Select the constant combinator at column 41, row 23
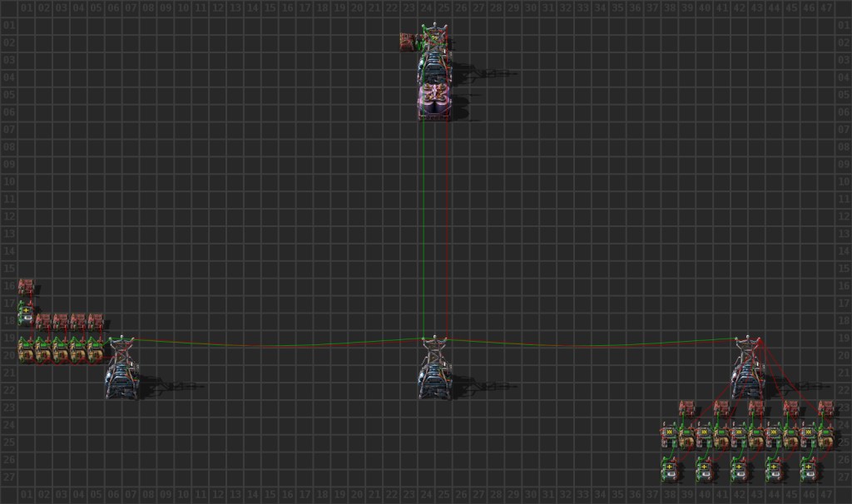The height and width of the screenshot is (504, 852). [721, 408]
